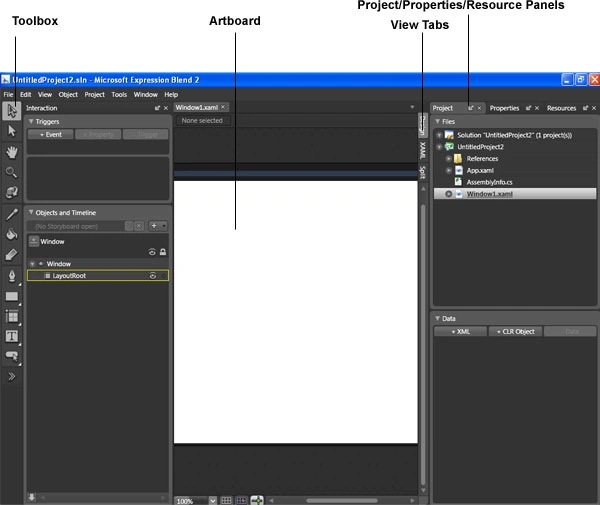
Task: Collapse the UntitledProject2 node
Action: click(439, 147)
